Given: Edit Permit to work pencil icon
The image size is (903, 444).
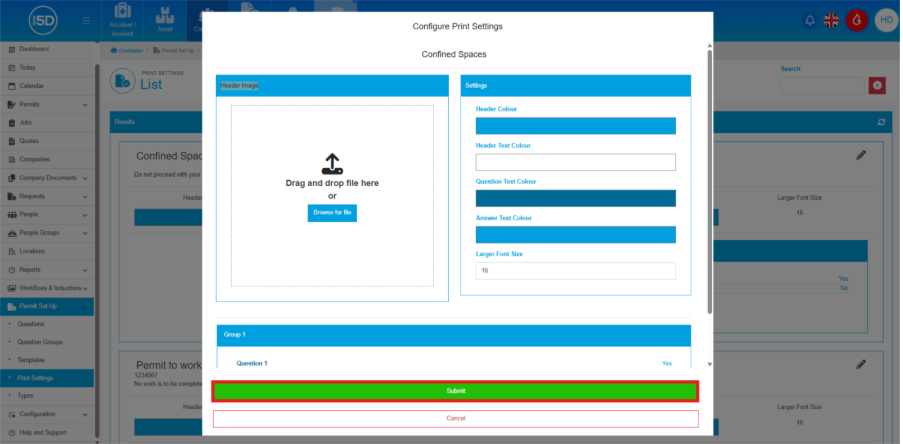Looking at the screenshot, I should point(861,364).
